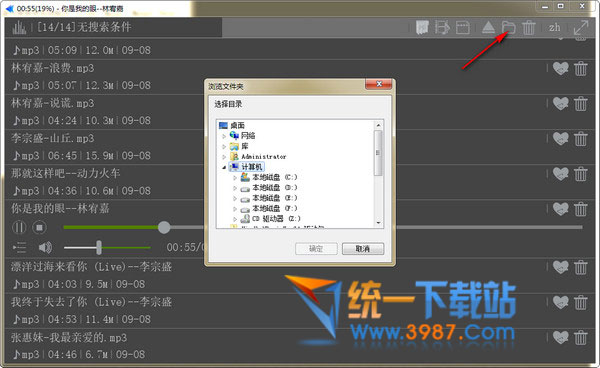Stop playback with the square stop button
This screenshot has width=600, height=368.
39,228
